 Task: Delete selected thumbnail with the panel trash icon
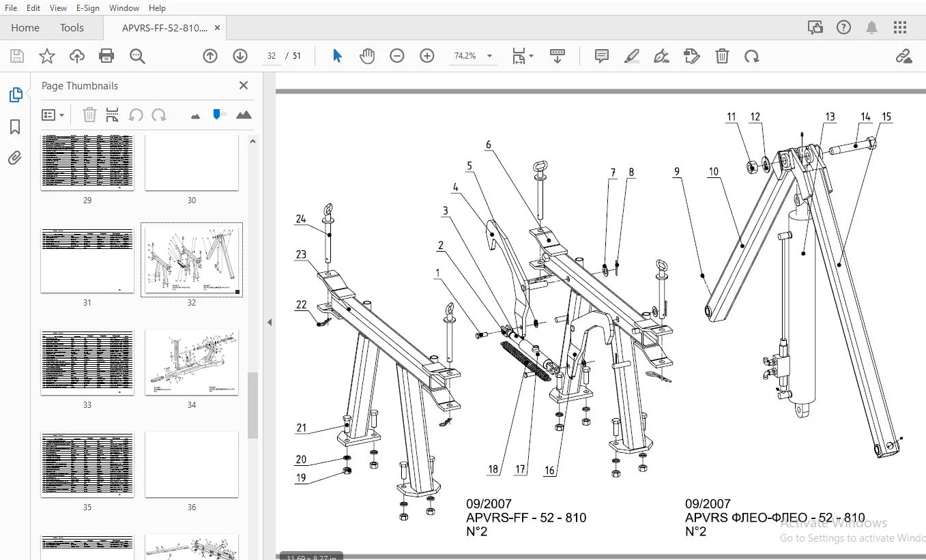[x=89, y=115]
